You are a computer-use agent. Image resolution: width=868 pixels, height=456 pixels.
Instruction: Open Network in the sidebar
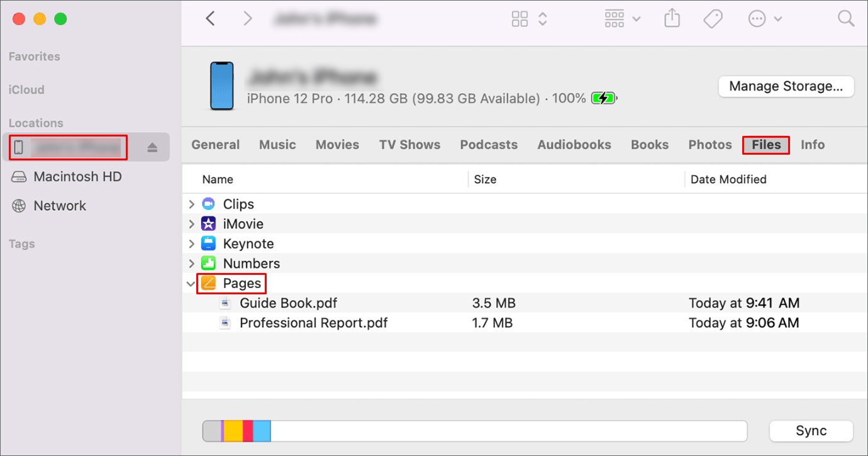60,206
